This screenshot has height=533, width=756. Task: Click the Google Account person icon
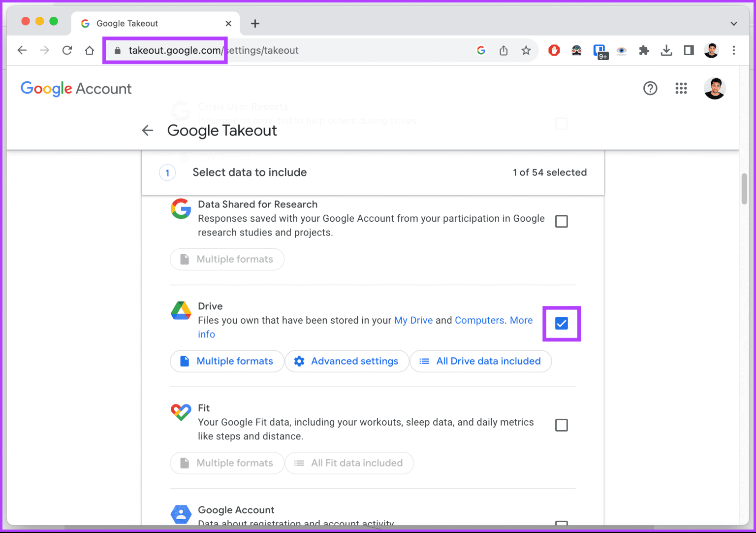[181, 514]
